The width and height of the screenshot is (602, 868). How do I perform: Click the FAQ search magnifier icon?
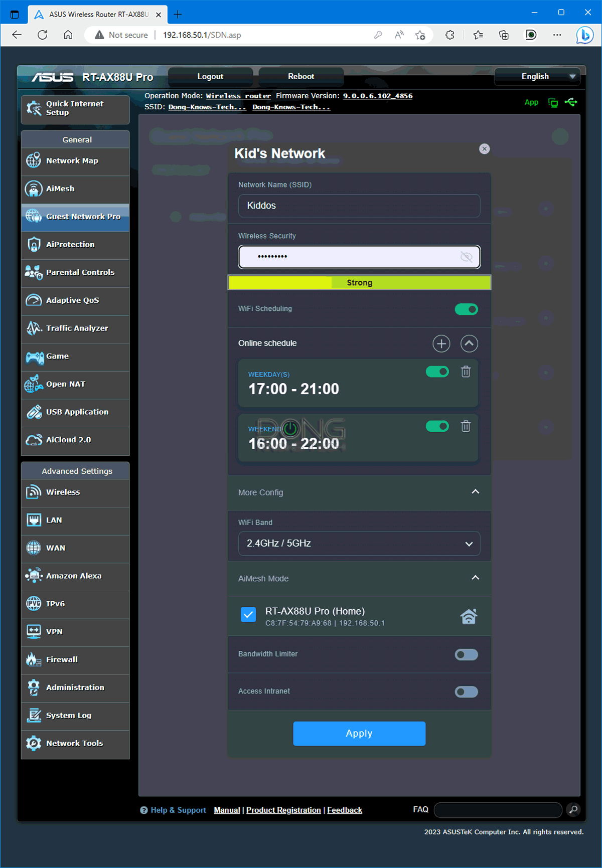[x=573, y=809]
